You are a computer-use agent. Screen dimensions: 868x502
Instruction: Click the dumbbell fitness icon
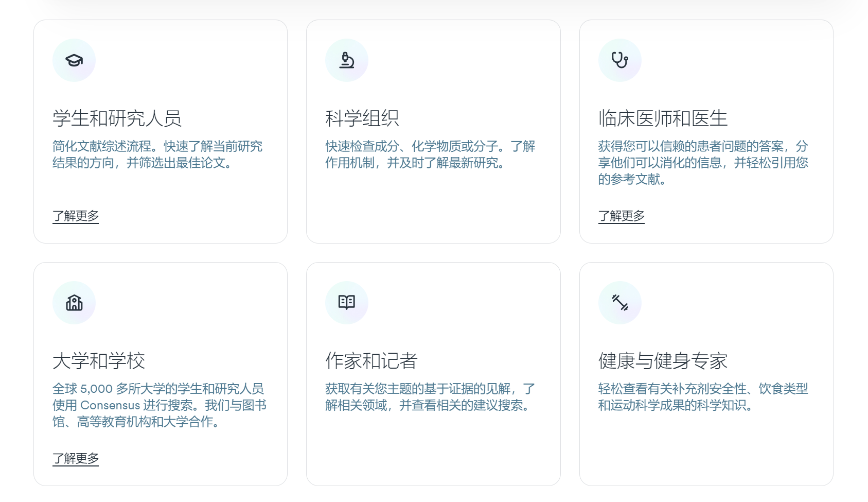coord(619,303)
